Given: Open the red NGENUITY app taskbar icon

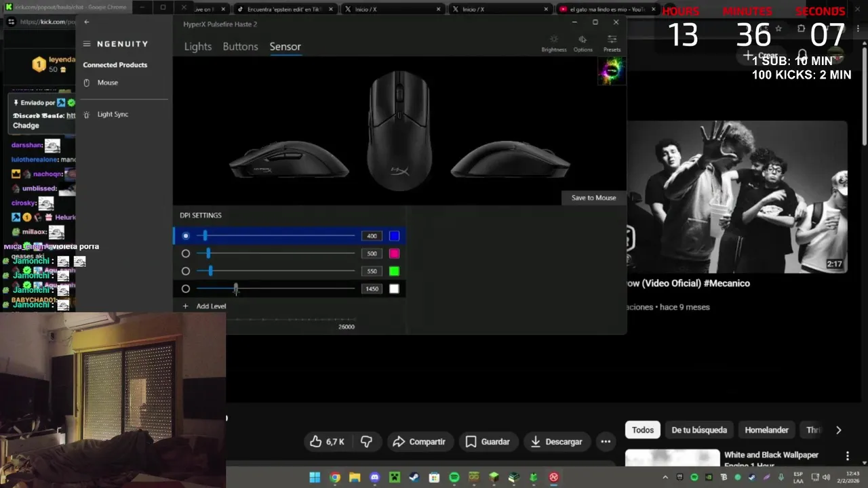Looking at the screenshot, I should [x=554, y=477].
